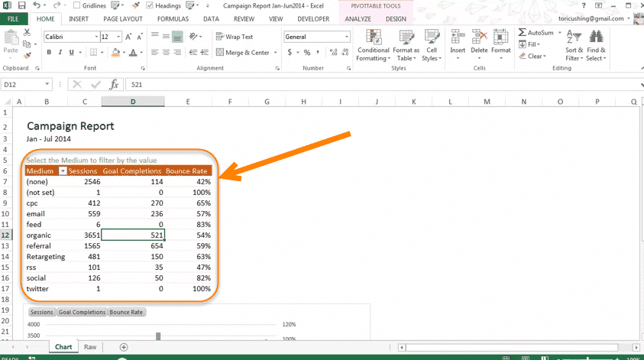Apply Bold formatting
The height and width of the screenshot is (360, 644).
49,53
